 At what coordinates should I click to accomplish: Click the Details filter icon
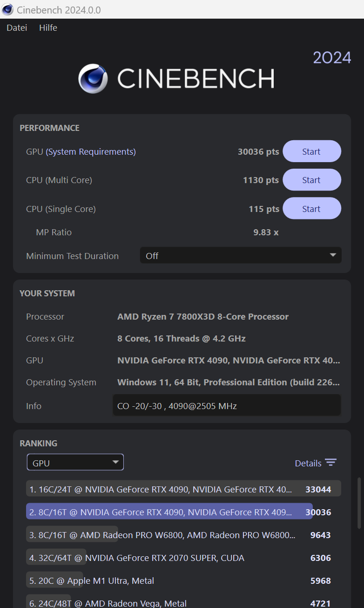click(x=331, y=462)
